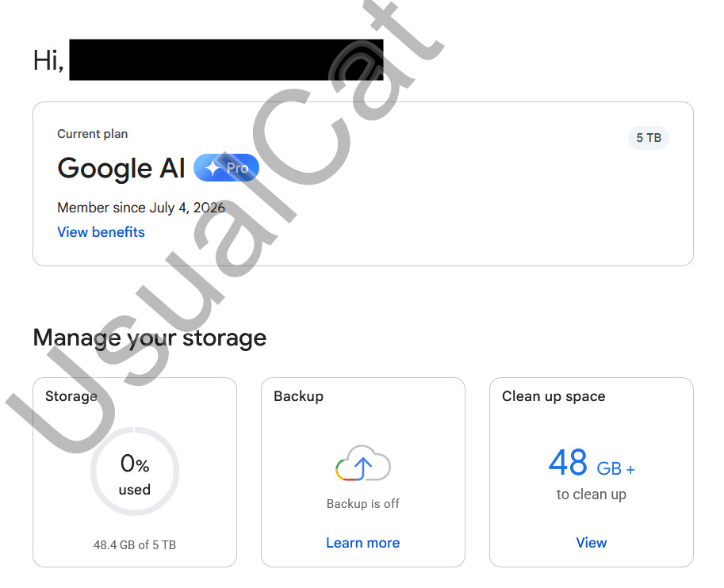This screenshot has width=724, height=588.
Task: Click the redacted account name greeting
Action: click(226, 60)
